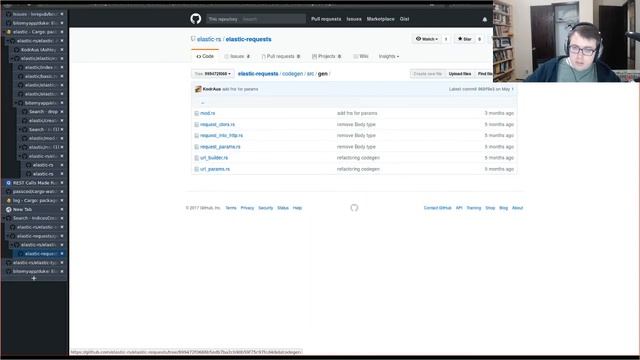Click the repository icon beside elastic-rs
640x360 pixels.
193,39
